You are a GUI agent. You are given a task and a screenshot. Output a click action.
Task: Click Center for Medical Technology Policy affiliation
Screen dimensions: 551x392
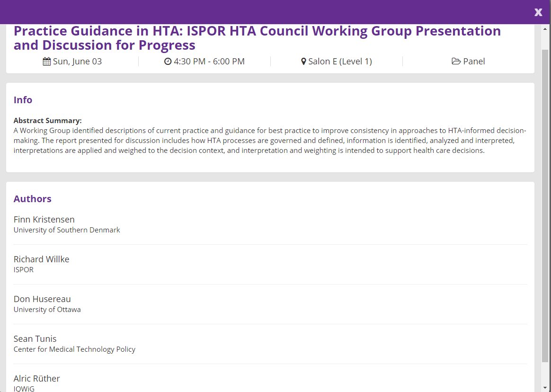coord(74,349)
